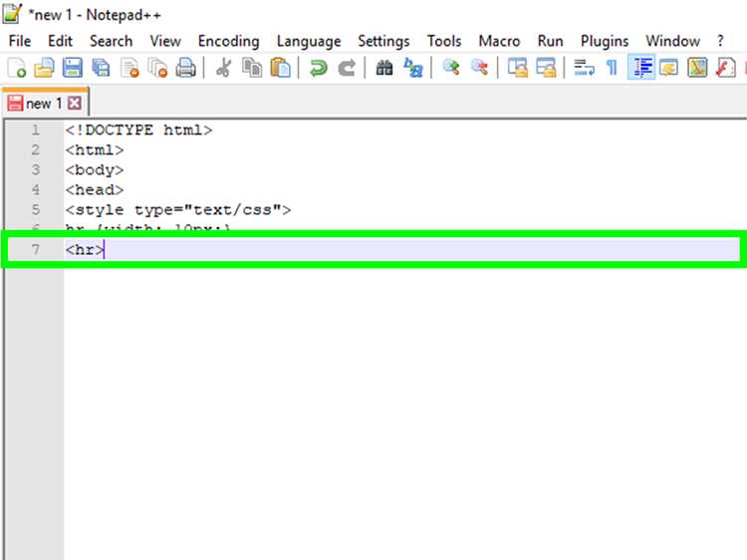Screen dimensions: 747x560
Task: Print the document with printer icon
Action: click(x=186, y=68)
